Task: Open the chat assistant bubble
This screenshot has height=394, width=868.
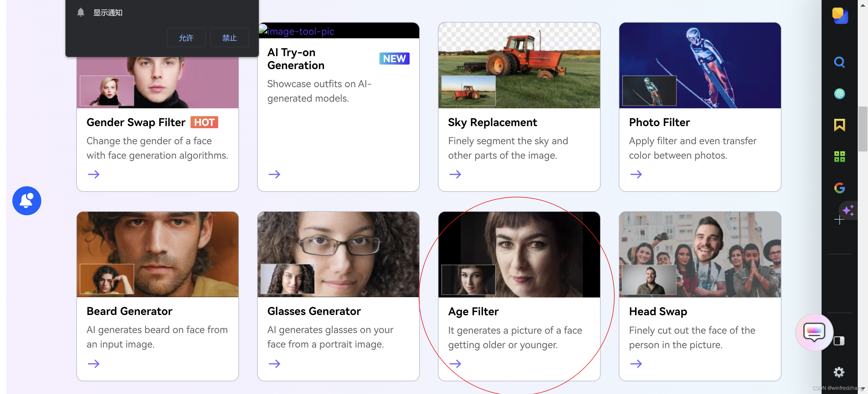Action: pyautogui.click(x=814, y=332)
